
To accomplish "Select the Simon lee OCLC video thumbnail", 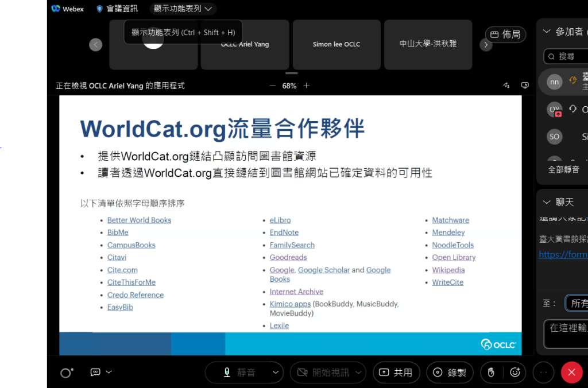I will click(336, 44).
